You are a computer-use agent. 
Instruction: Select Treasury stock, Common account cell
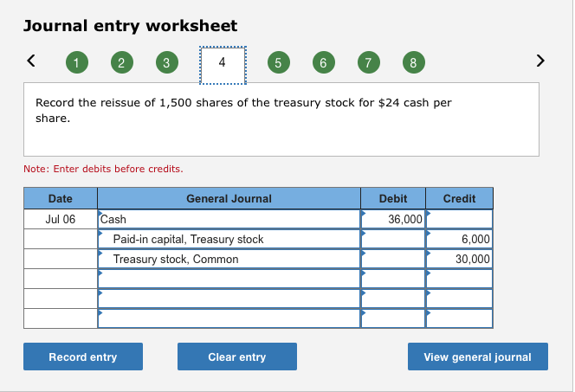coord(229,259)
